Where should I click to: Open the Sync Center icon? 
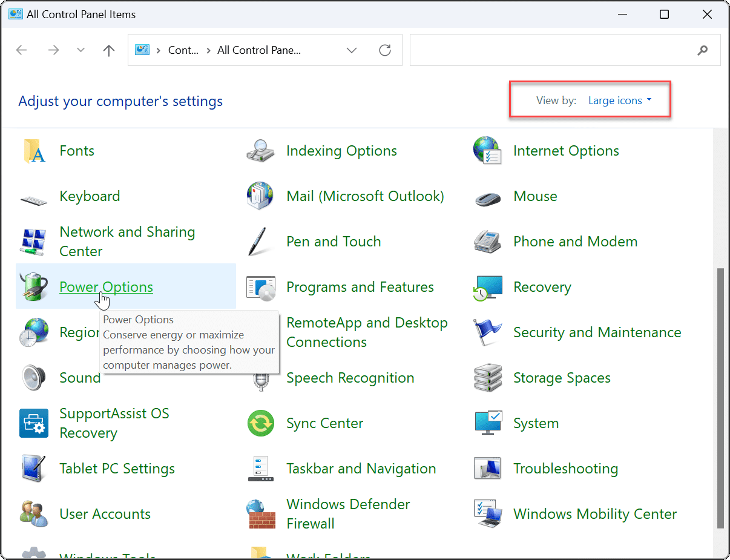click(x=260, y=423)
